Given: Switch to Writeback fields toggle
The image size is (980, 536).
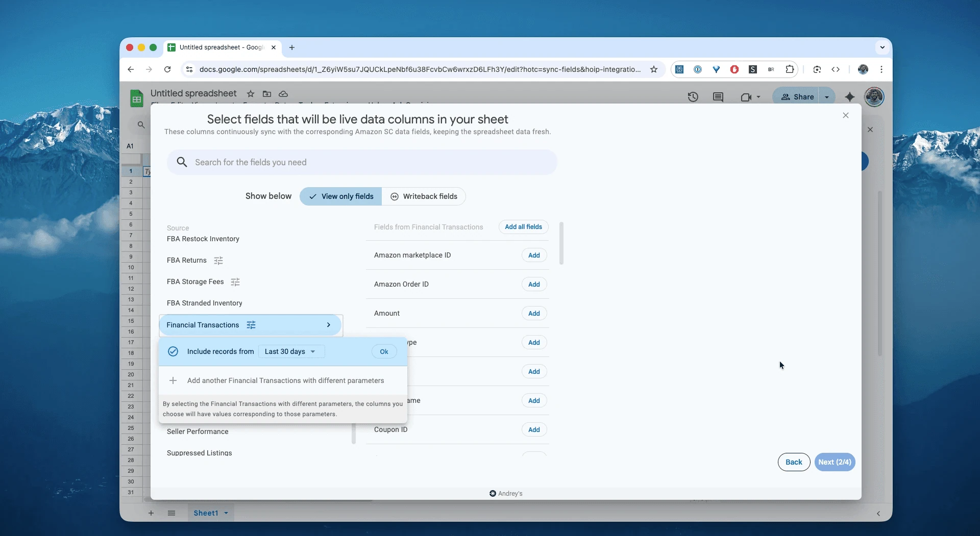Looking at the screenshot, I should (424, 196).
